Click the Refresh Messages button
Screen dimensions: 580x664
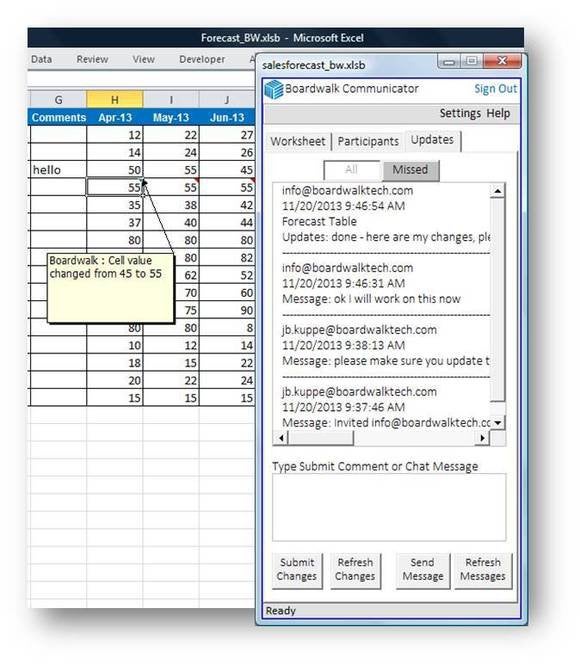[483, 570]
